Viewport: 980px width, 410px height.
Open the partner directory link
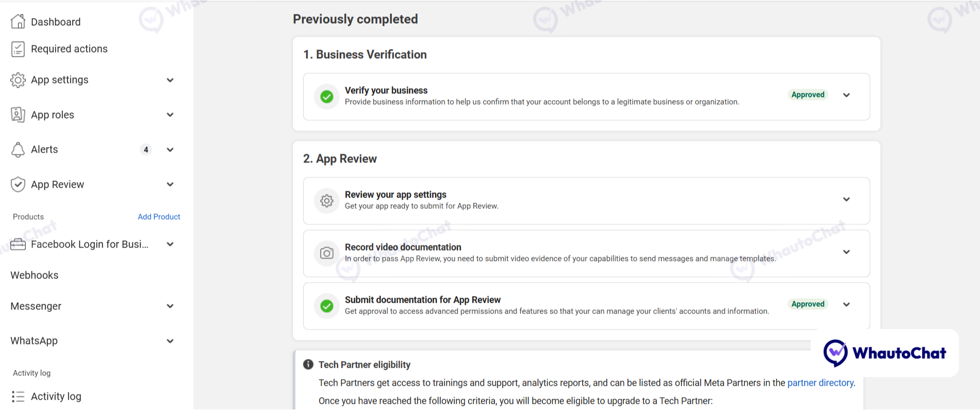pyautogui.click(x=820, y=383)
